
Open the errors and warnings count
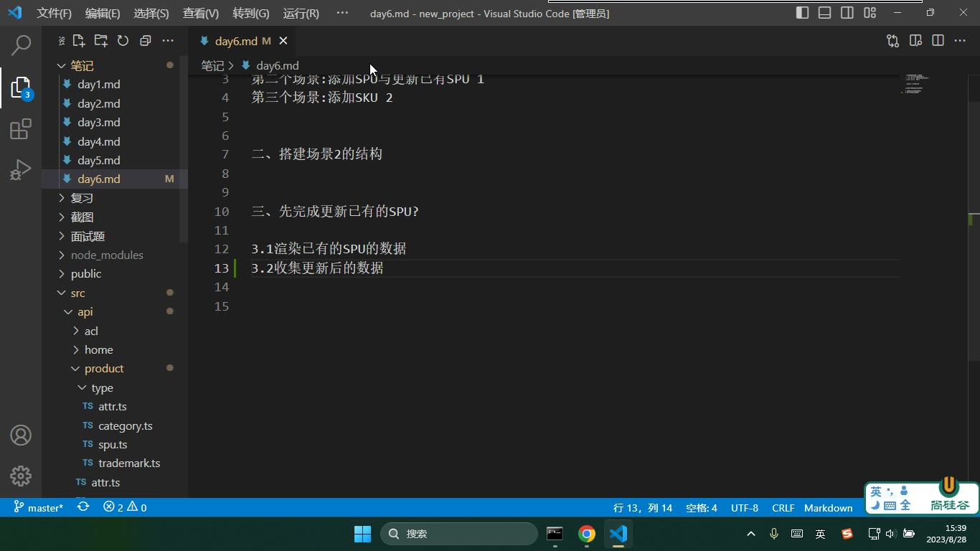(x=125, y=507)
